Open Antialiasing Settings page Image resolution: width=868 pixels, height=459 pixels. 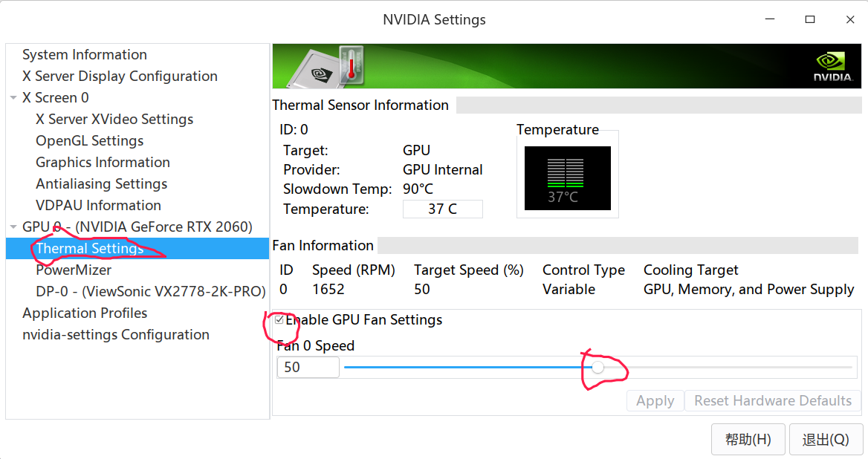tap(101, 184)
